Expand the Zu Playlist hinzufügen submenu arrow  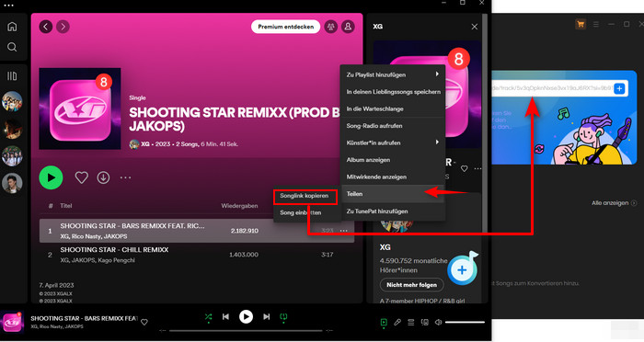coord(437,74)
